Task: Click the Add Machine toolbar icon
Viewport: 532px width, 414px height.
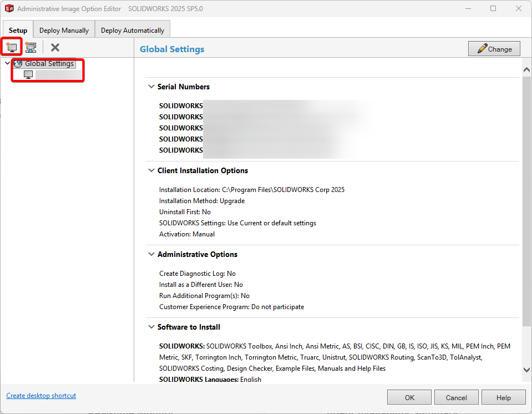Action: click(12, 47)
